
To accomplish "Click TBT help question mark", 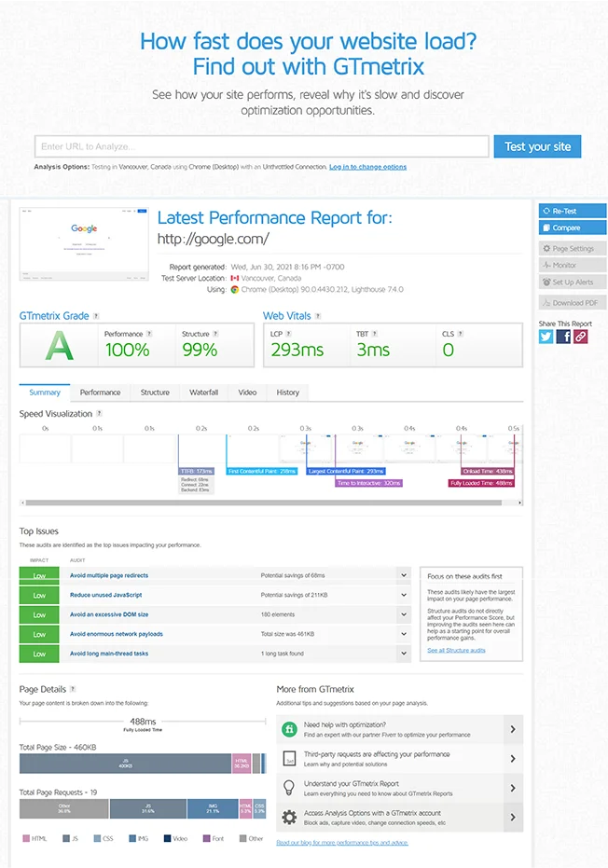I will 375,334.
